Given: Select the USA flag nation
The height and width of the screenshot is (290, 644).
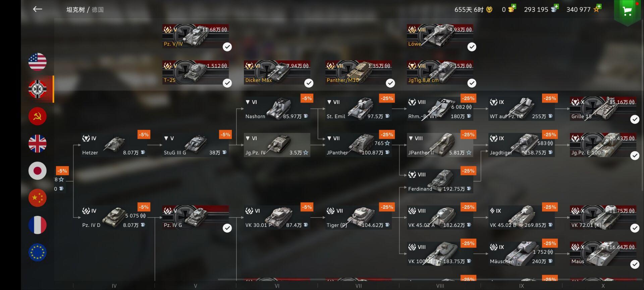Looking at the screenshot, I should 38,62.
